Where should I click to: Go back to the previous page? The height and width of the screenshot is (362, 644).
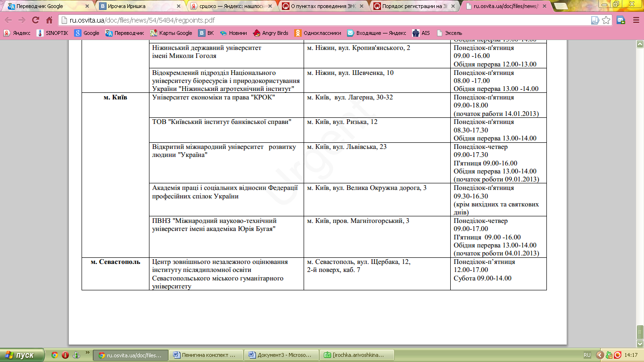pos(8,20)
